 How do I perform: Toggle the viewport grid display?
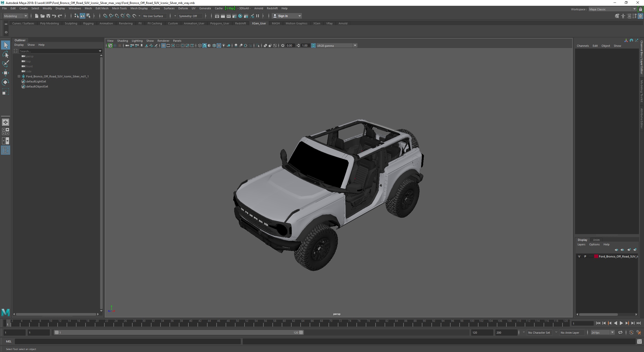[x=164, y=46]
